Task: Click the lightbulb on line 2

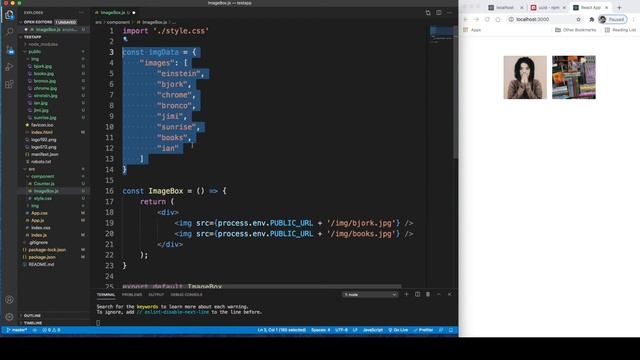Action: pos(125,40)
